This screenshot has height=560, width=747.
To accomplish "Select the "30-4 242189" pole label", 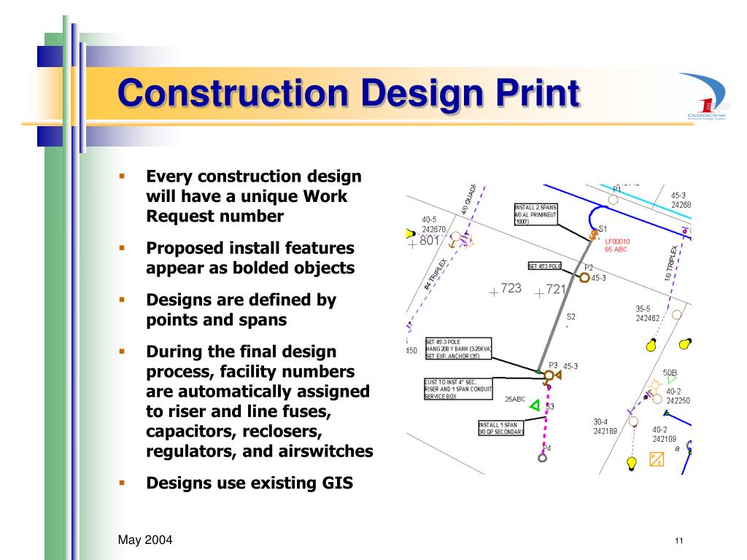I will tap(605, 426).
